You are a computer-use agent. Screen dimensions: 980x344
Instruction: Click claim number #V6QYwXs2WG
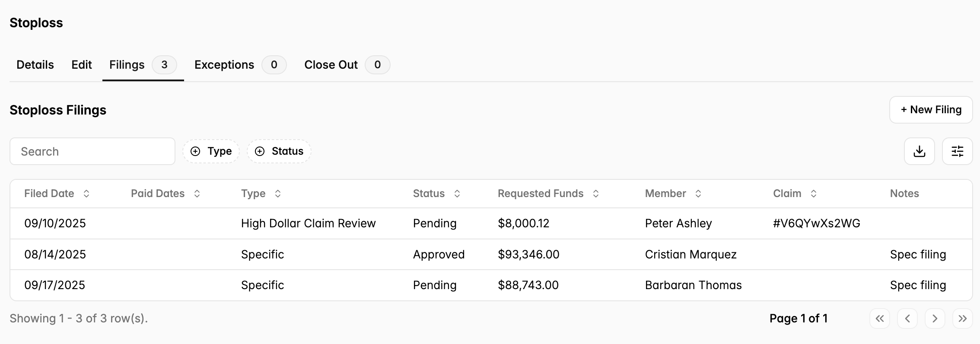[817, 223]
